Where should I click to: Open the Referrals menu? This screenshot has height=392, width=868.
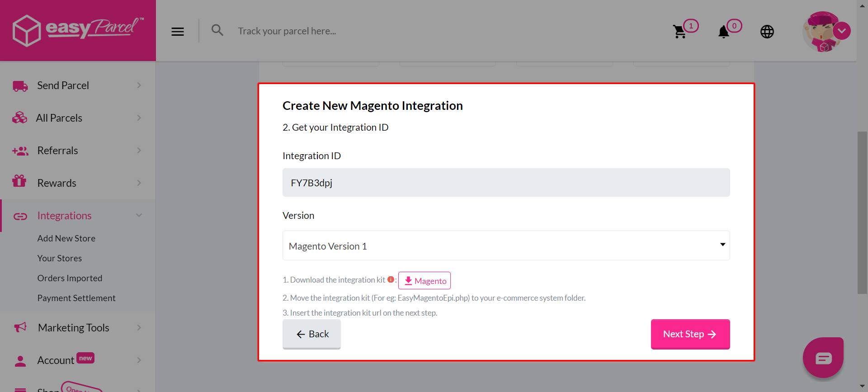pos(78,151)
